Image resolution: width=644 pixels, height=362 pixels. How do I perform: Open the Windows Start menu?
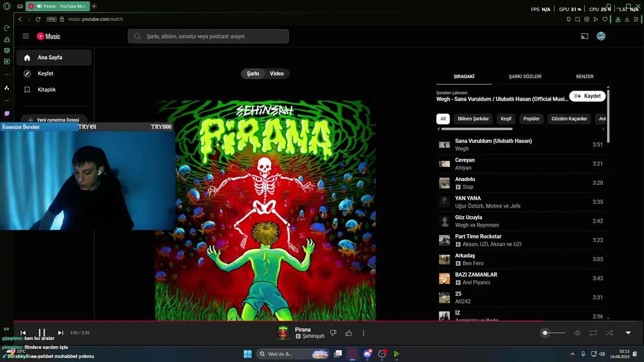tap(248, 354)
